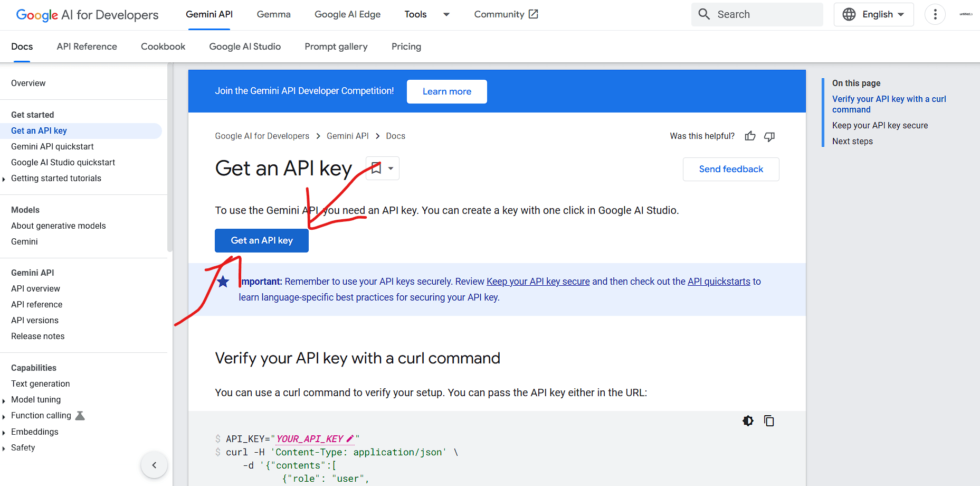The width and height of the screenshot is (980, 486).
Task: Expand the Safety section
Action: point(4,448)
